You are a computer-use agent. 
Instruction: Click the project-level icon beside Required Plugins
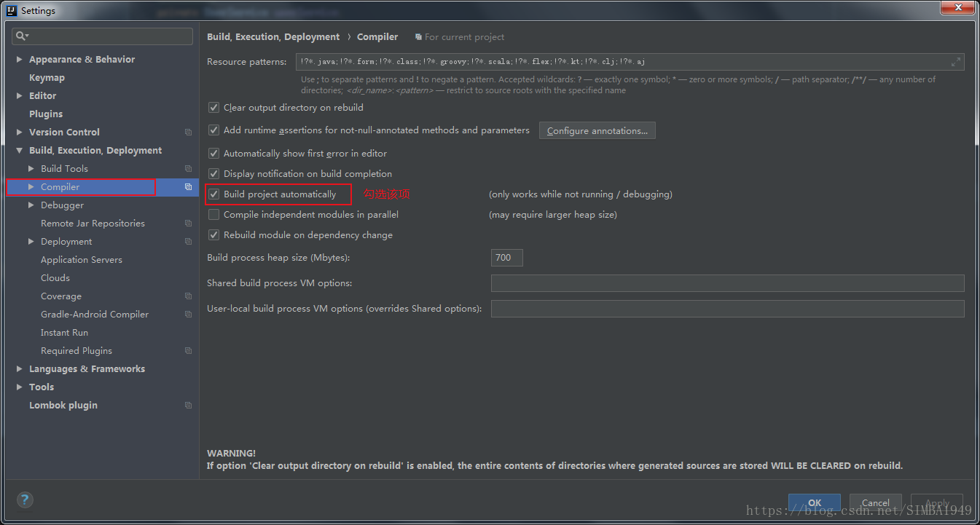coord(188,351)
